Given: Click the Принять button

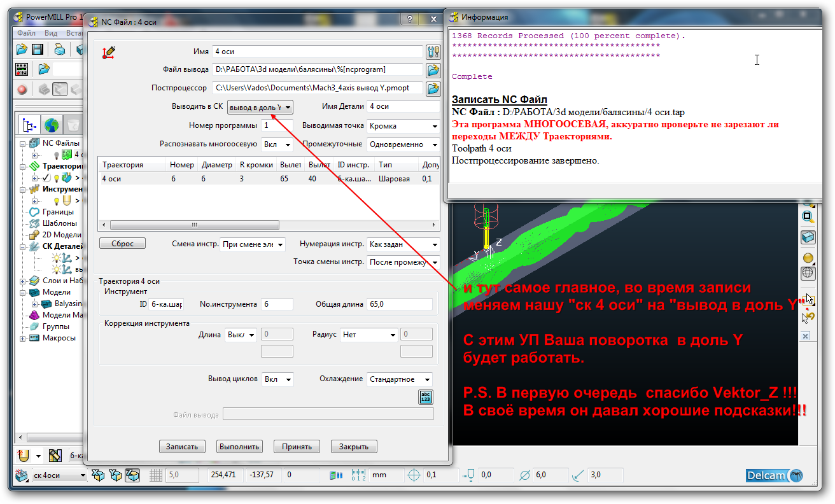Looking at the screenshot, I should 297,447.
